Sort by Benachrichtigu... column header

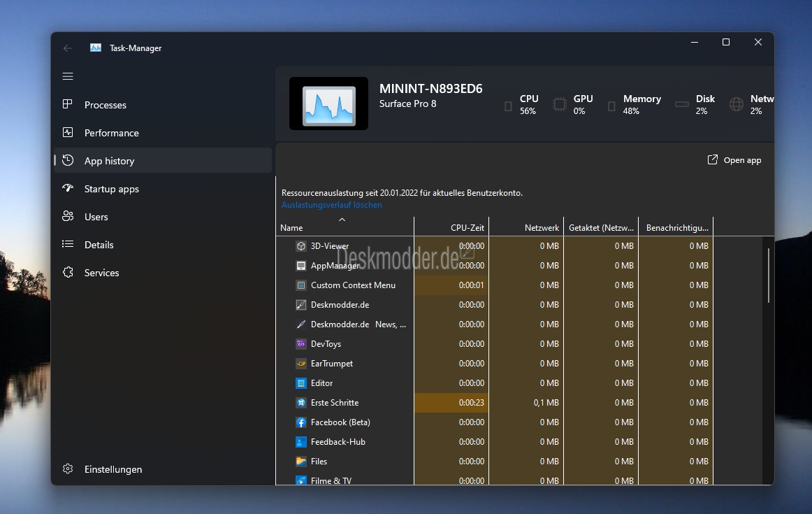pos(676,227)
